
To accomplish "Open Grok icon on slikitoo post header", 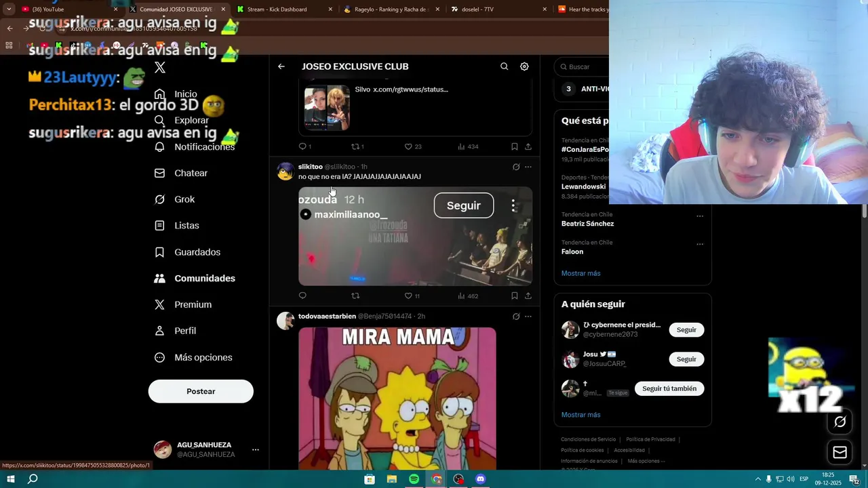I will coord(516,167).
